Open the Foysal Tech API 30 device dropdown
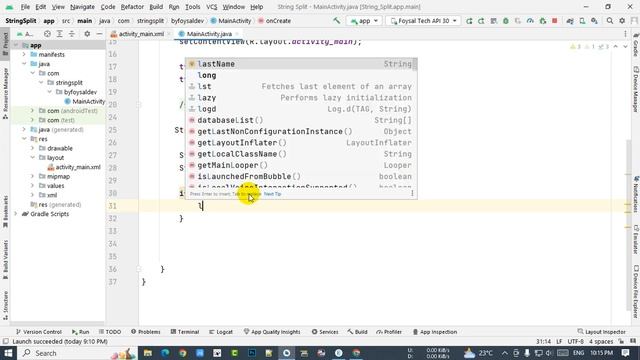 [x=423, y=20]
